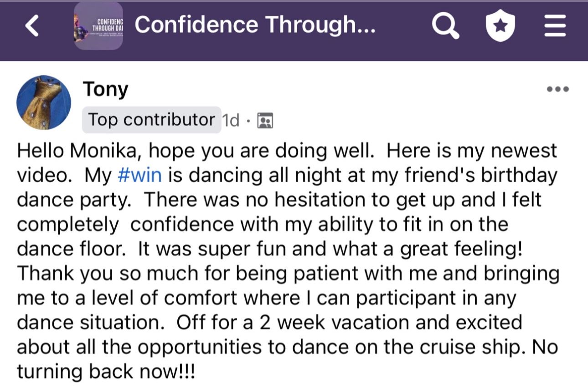Open the three-dot post options menu
Viewport: 588px width, 387px height.
[557, 89]
